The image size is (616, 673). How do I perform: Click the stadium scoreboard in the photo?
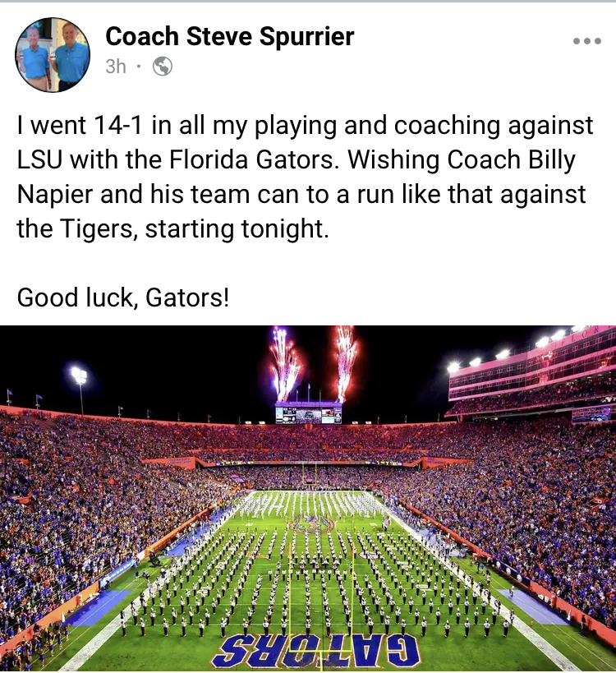tap(308, 413)
